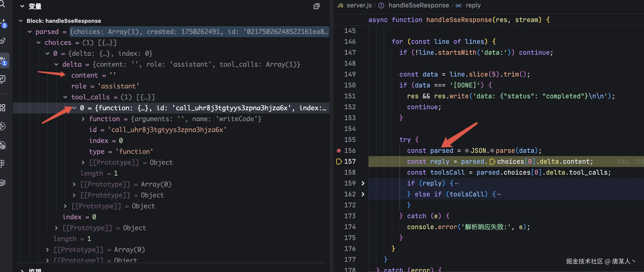Click the reply breadcrumb symbol
The height and width of the screenshot is (272, 644).
pos(473,5)
